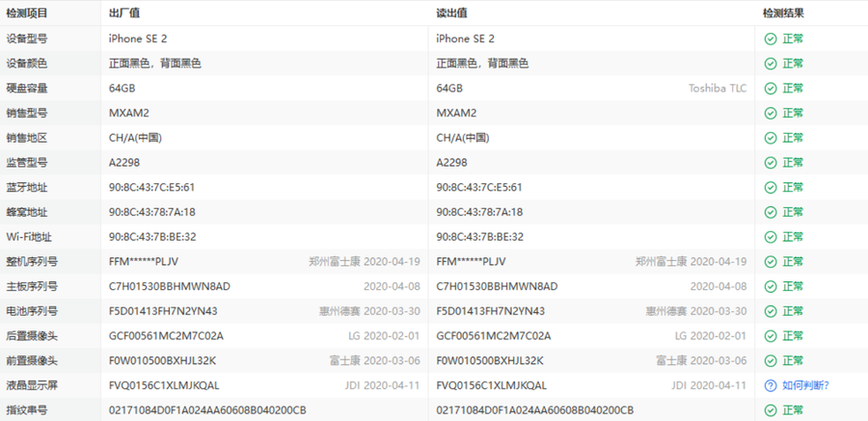Image resolution: width=868 pixels, height=421 pixels.
Task: Select the 设备型号 row label
Action: click(27, 39)
